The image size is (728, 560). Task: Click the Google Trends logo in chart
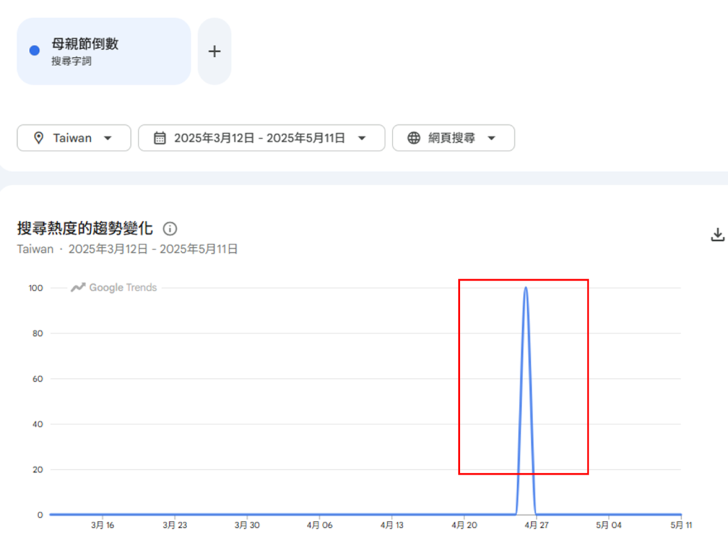point(114,288)
